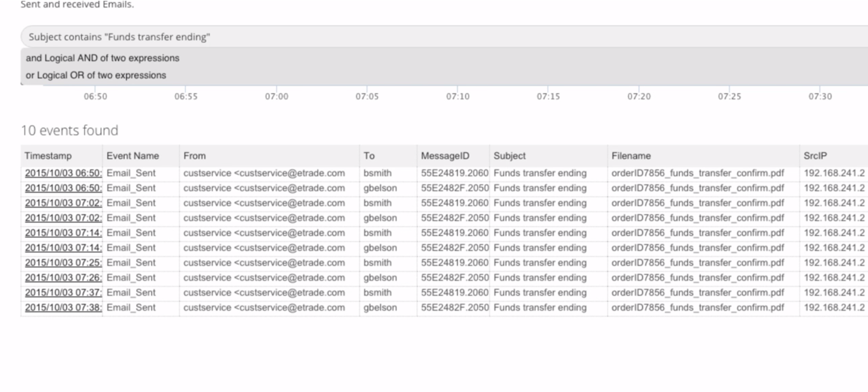868x392 pixels.
Task: Click the 07:10 timeline tick
Action: coord(458,96)
